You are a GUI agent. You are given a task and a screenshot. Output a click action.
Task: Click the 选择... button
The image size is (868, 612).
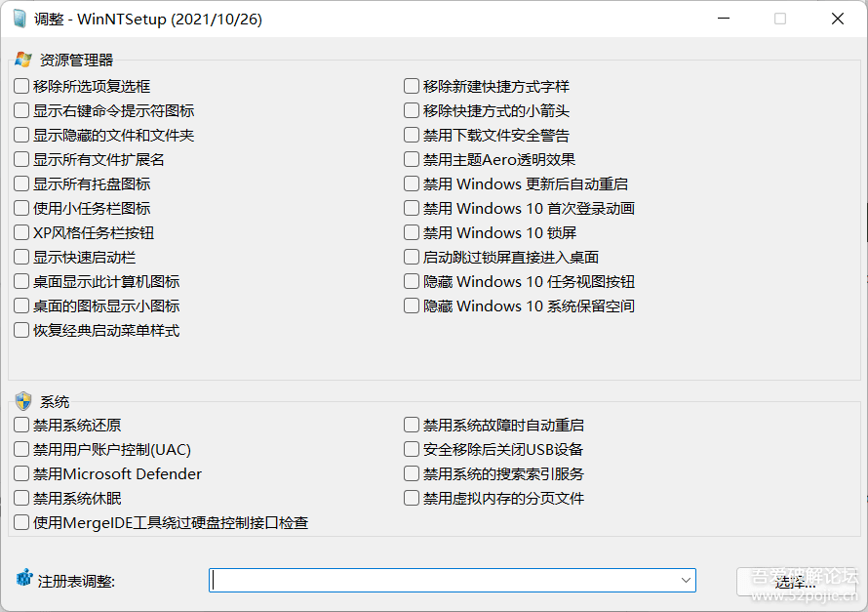(x=795, y=582)
